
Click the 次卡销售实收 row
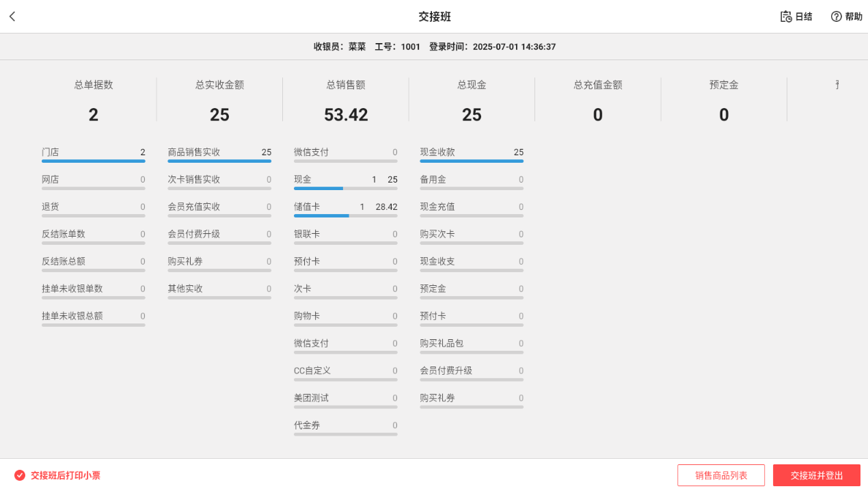(219, 181)
